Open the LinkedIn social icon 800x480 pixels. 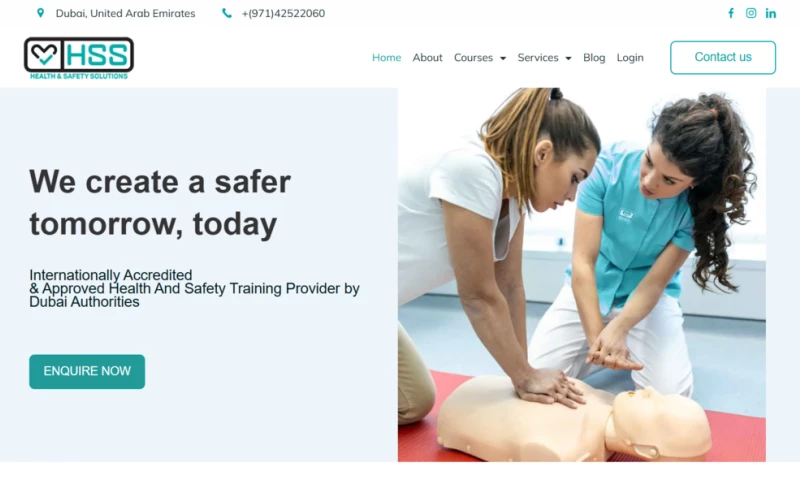(770, 14)
